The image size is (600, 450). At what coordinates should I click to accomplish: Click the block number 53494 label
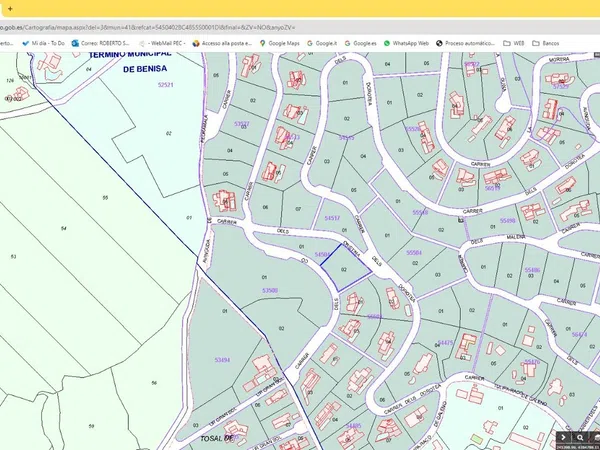click(x=221, y=359)
